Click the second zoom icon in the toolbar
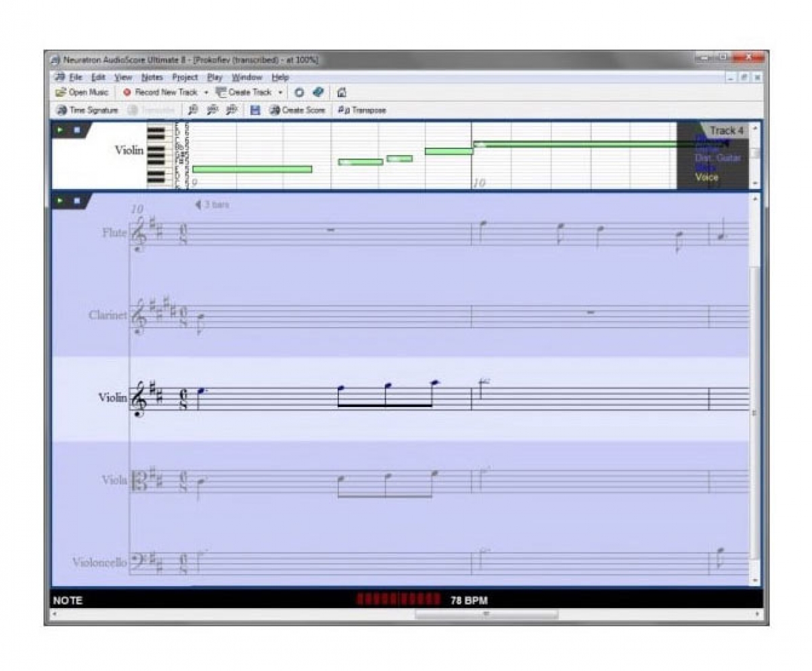The image size is (812, 671). click(212, 110)
